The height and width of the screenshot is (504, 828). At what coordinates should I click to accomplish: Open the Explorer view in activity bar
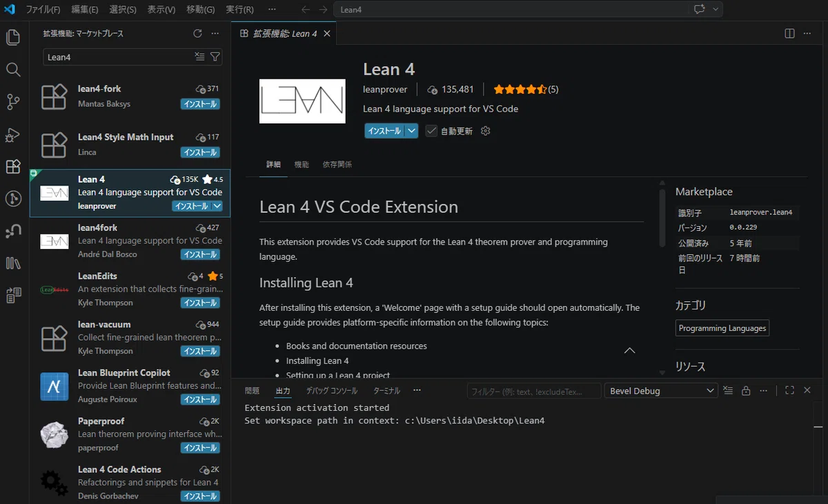(x=12, y=37)
